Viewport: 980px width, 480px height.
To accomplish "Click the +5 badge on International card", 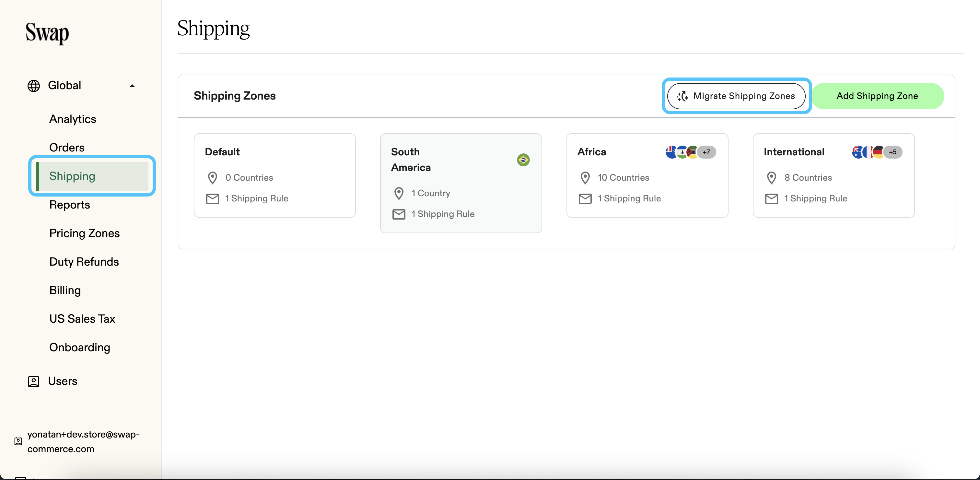I will 892,152.
